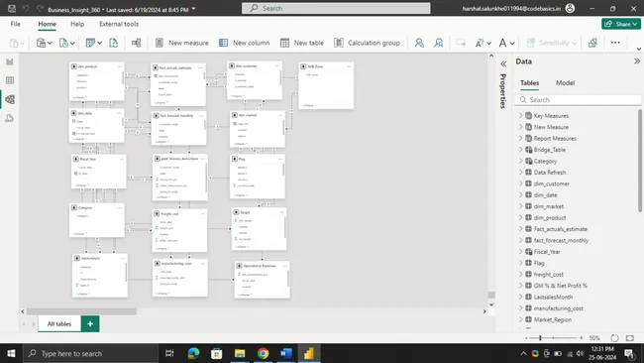The width and height of the screenshot is (644, 363).
Task: Open the Get data dropdown arrow
Action: [x=50, y=43]
